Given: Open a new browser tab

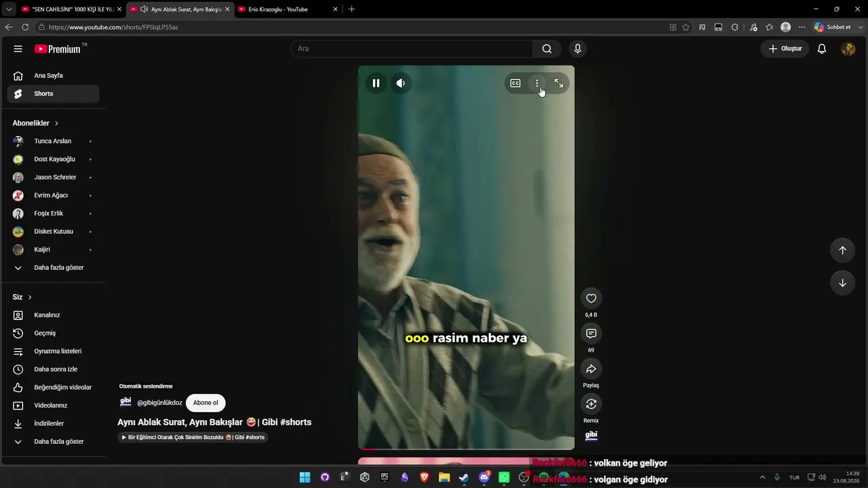Looking at the screenshot, I should click(x=351, y=9).
